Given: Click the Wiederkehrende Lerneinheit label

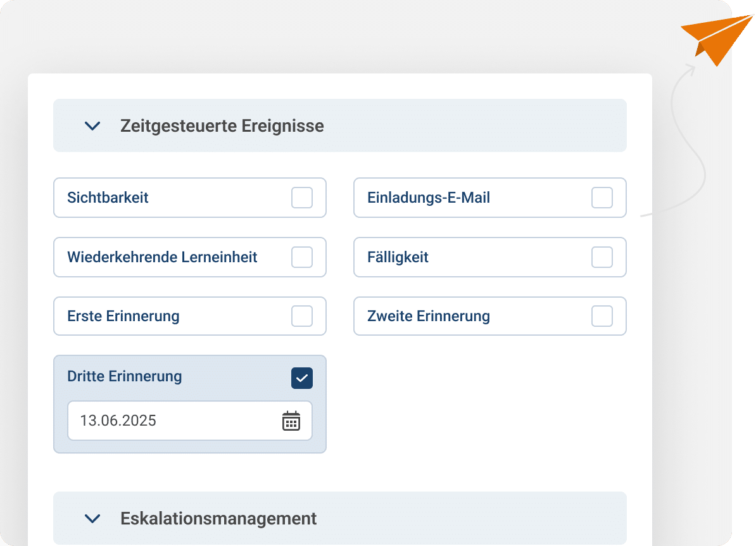Looking at the screenshot, I should click(x=163, y=257).
